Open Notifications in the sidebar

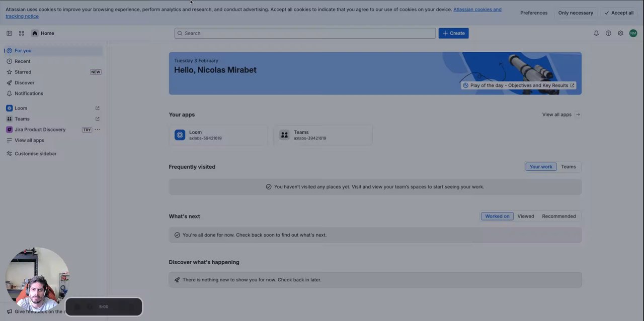pos(53,93)
